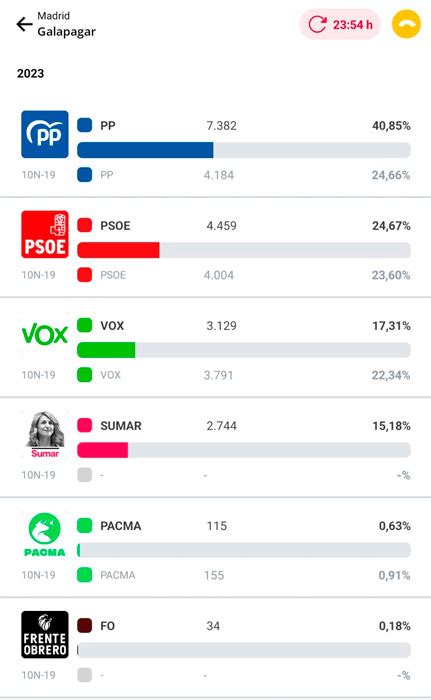Open the Frente Obrero logo
This screenshot has height=700, width=431.
(x=45, y=634)
